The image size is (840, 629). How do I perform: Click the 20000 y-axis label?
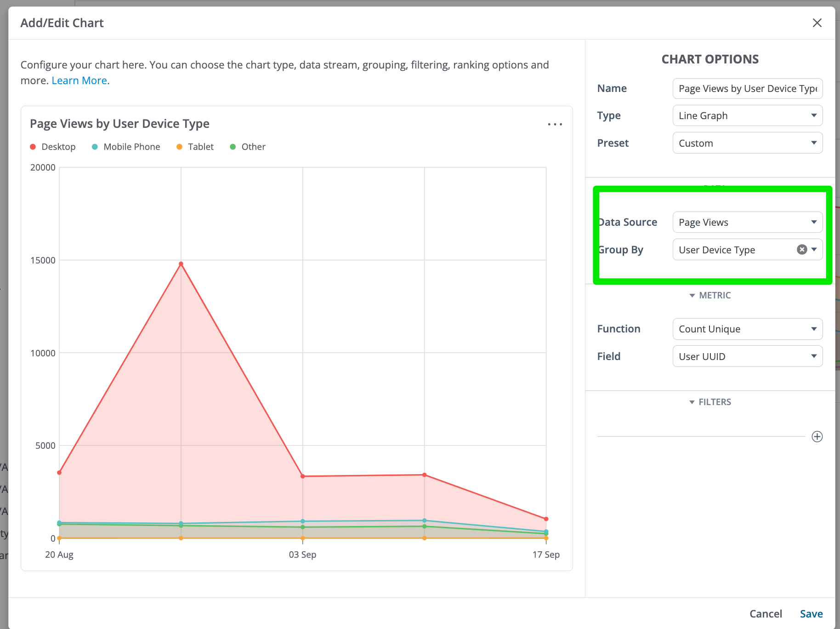pos(43,168)
